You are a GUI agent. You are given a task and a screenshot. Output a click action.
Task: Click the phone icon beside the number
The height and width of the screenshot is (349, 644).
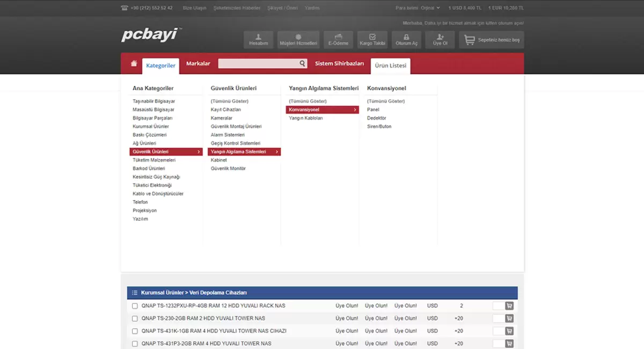tap(125, 8)
